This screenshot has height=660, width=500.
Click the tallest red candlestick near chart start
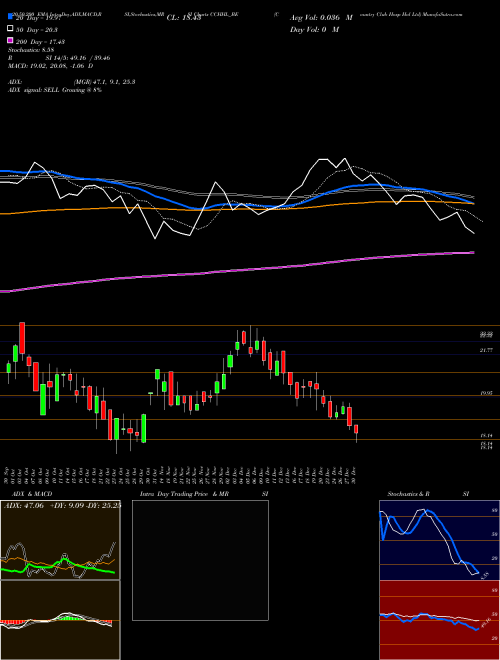pos(22,338)
